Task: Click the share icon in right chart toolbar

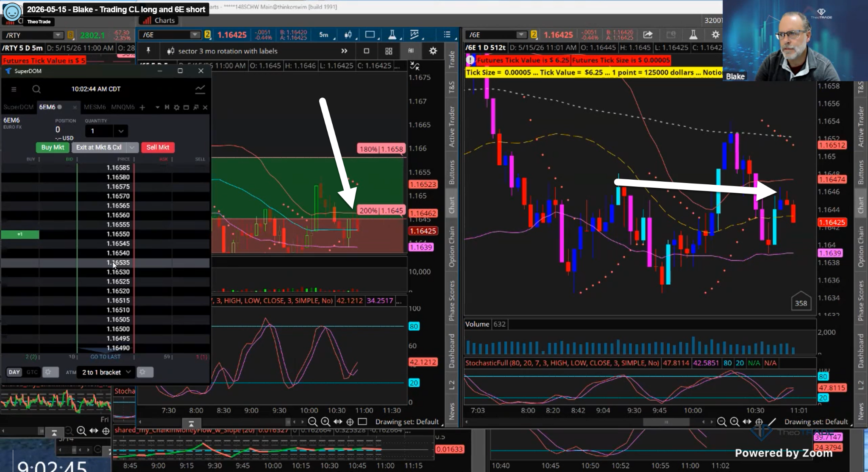Action: [648, 35]
